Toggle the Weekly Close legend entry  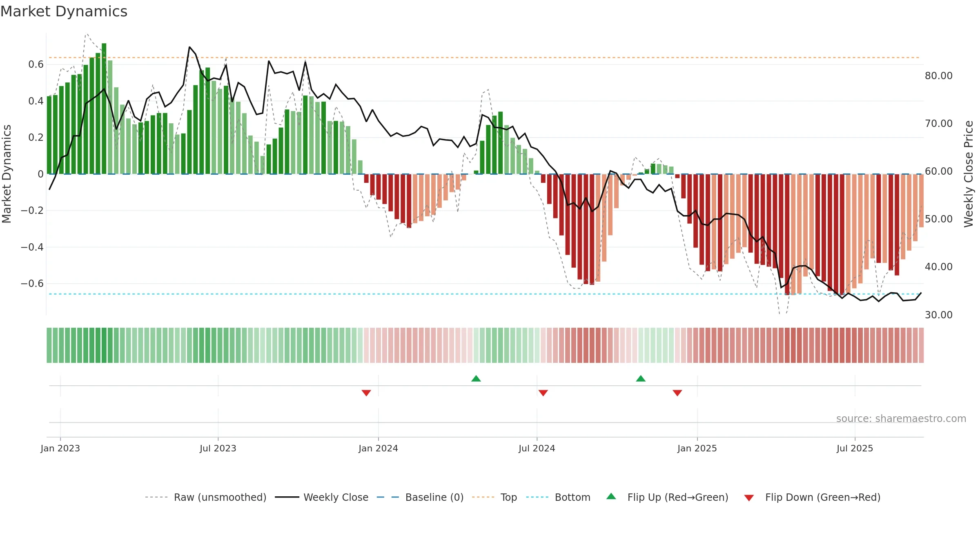tap(321, 497)
